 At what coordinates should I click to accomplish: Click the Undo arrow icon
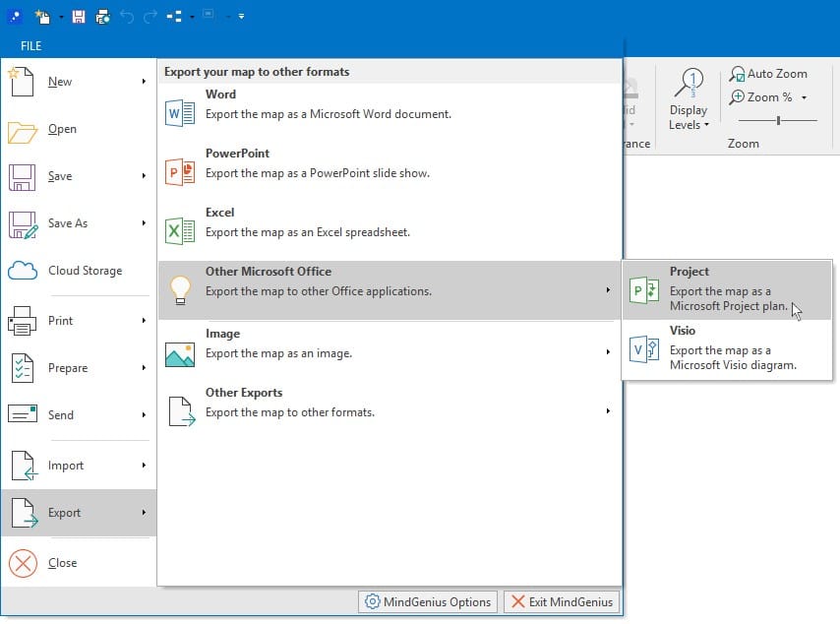point(127,17)
